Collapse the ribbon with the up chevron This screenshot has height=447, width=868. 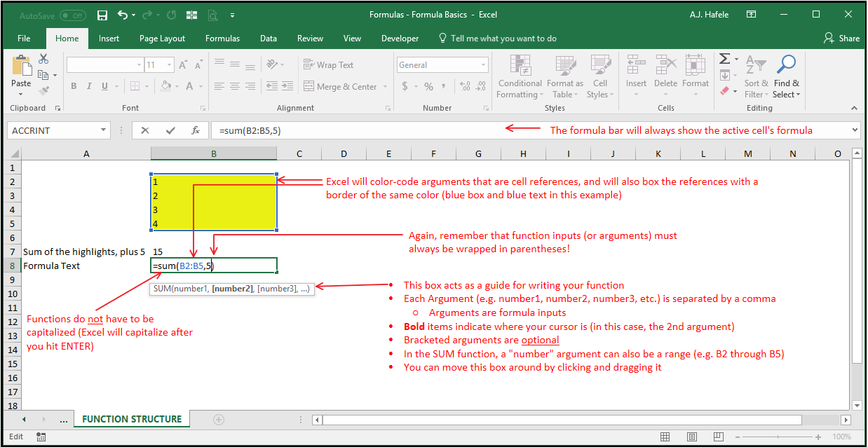click(854, 108)
